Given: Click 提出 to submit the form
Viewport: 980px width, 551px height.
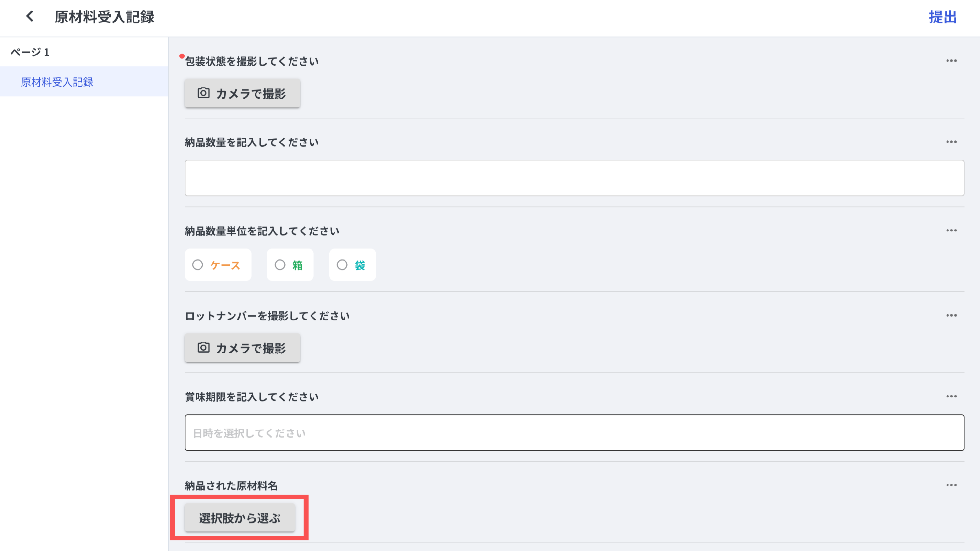Looking at the screenshot, I should 942,17.
